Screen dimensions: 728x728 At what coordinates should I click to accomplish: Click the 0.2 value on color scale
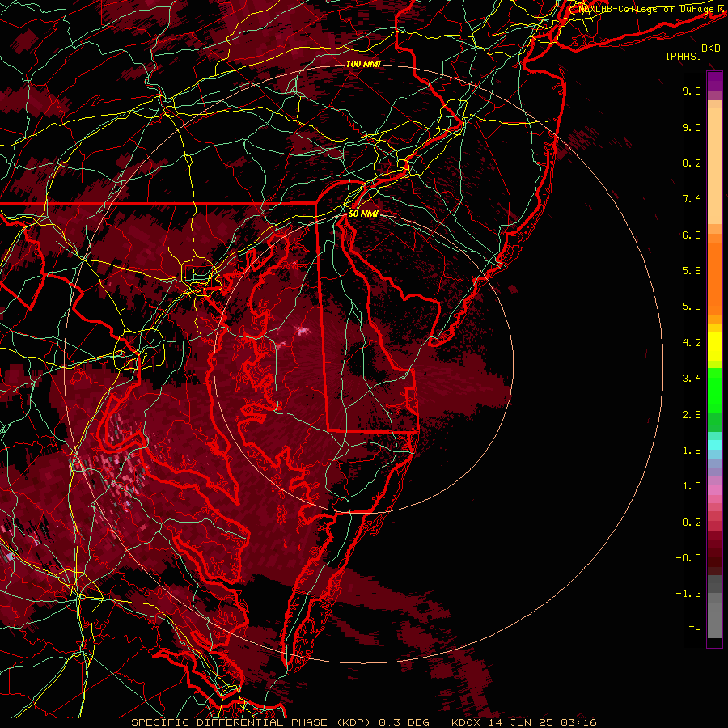tap(692, 523)
